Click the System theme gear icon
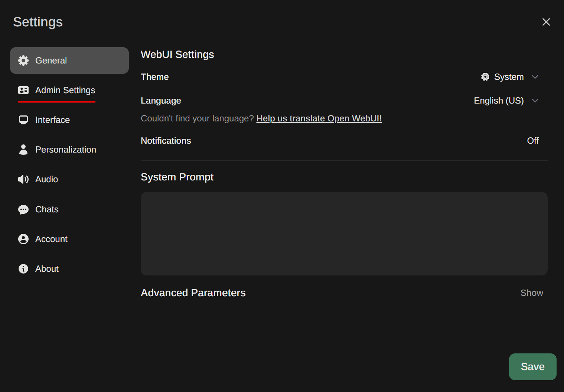The image size is (564, 392). coord(485,77)
